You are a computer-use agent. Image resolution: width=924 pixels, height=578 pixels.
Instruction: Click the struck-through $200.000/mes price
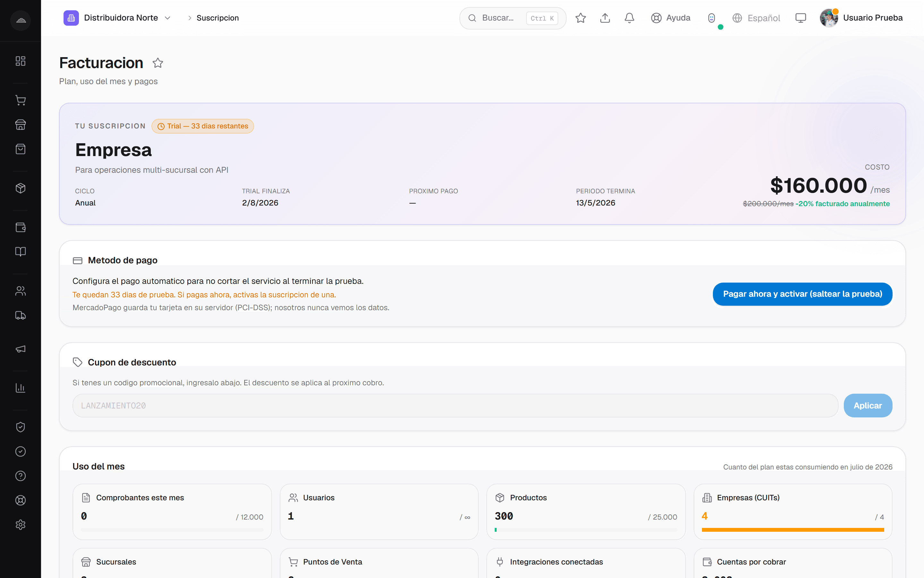pyautogui.click(x=768, y=204)
